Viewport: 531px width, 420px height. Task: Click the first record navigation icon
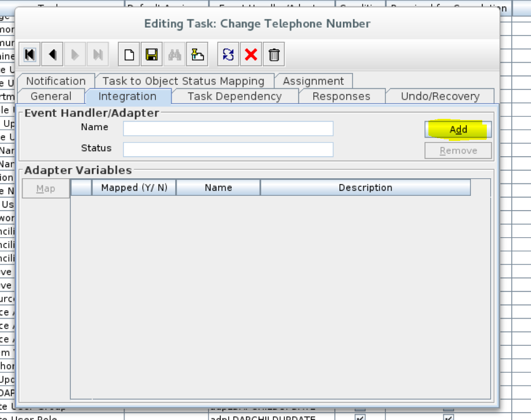click(29, 54)
